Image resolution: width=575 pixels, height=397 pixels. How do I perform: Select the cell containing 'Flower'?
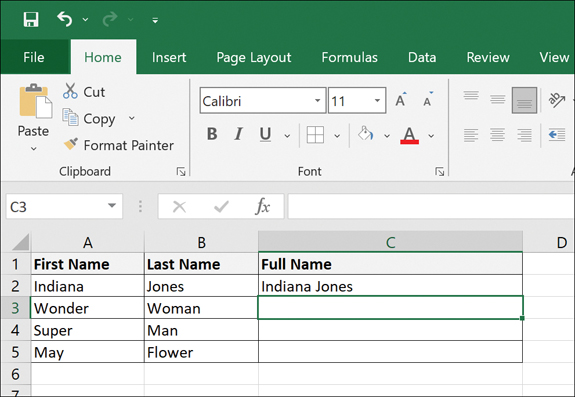point(201,352)
